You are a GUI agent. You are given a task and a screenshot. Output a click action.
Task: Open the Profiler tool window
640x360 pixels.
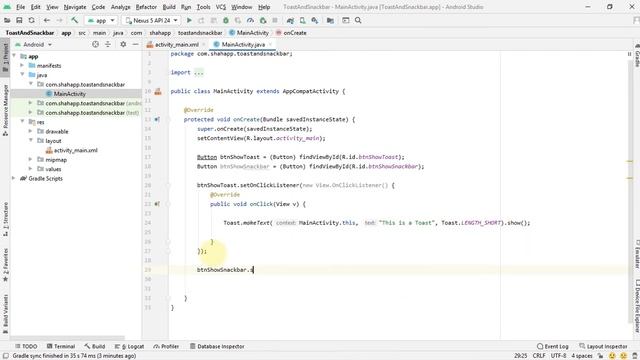click(166, 346)
